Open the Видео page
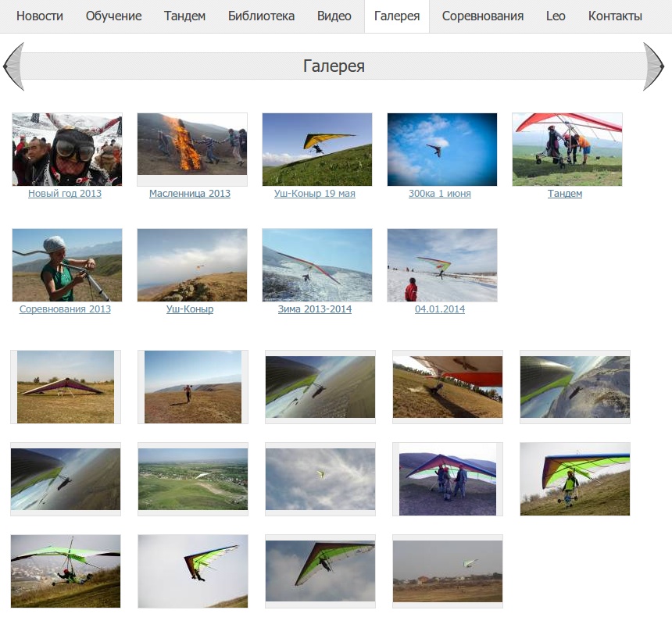The width and height of the screenshot is (672, 628). [x=334, y=16]
